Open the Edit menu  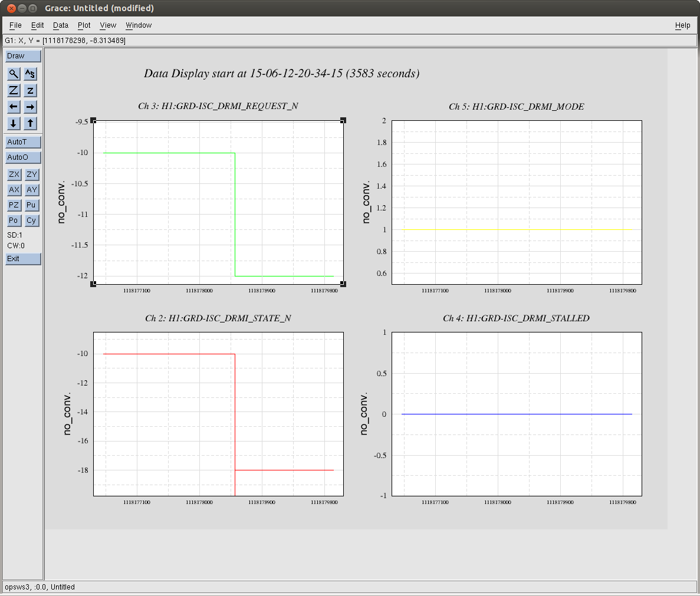(38, 25)
